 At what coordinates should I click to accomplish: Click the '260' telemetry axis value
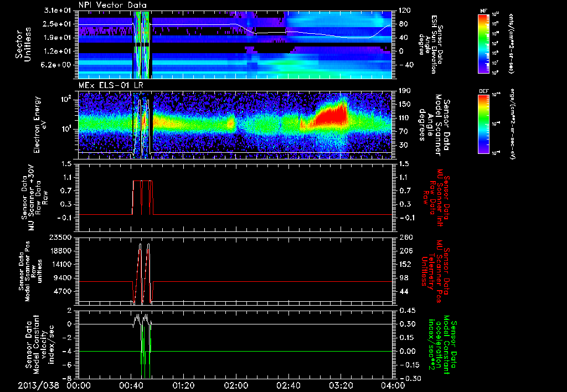(405, 237)
